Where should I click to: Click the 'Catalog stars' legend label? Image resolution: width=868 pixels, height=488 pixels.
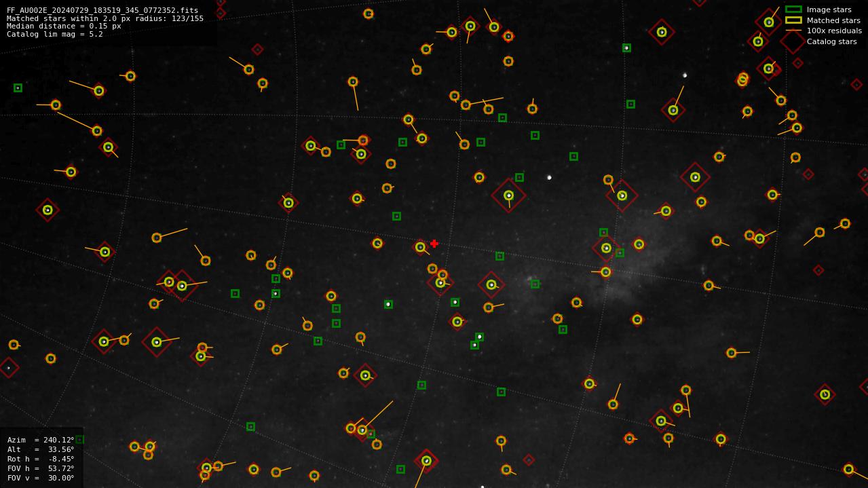click(x=831, y=41)
